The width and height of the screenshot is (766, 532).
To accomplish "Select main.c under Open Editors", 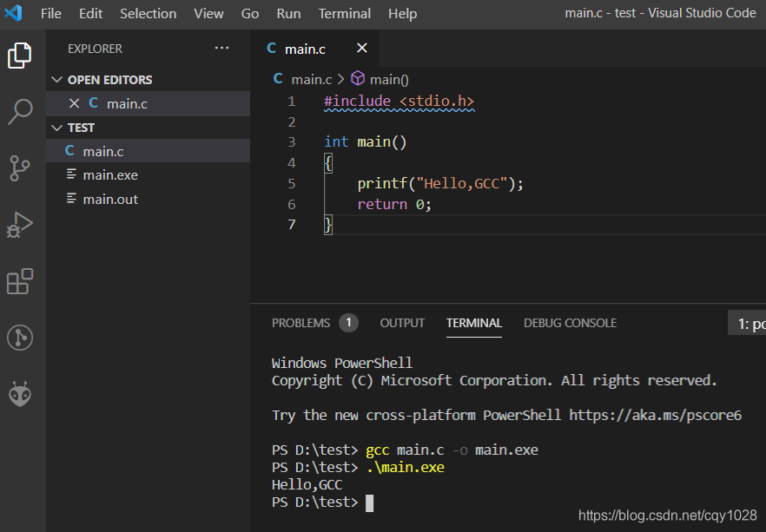I will [149, 103].
